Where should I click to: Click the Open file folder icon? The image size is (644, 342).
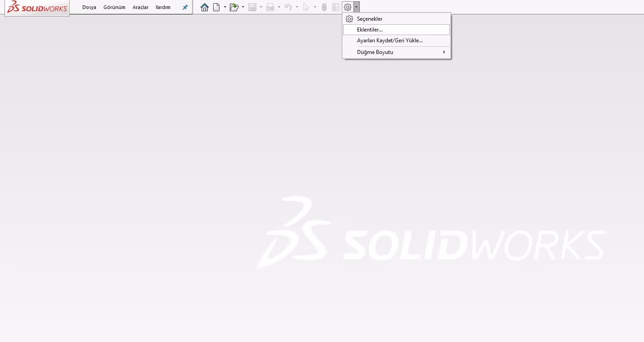[234, 7]
